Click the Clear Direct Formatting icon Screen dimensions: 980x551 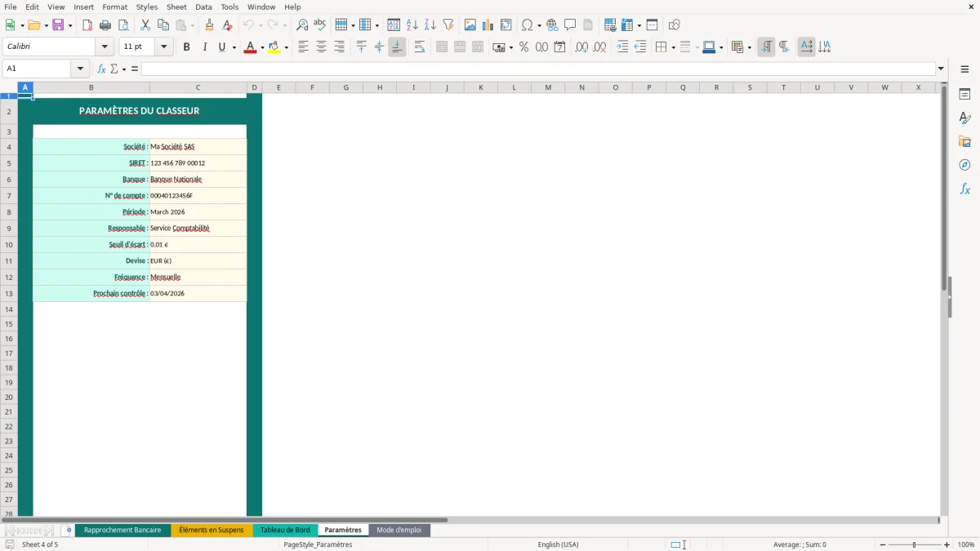pyautogui.click(x=228, y=25)
